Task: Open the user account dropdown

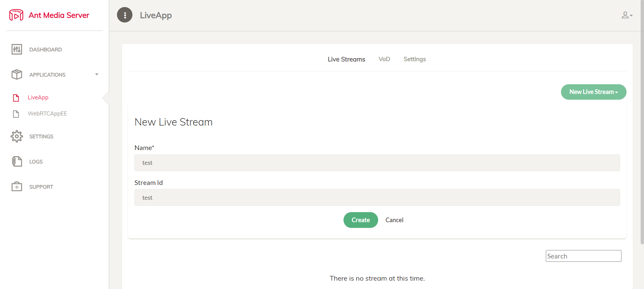Action: click(x=627, y=15)
